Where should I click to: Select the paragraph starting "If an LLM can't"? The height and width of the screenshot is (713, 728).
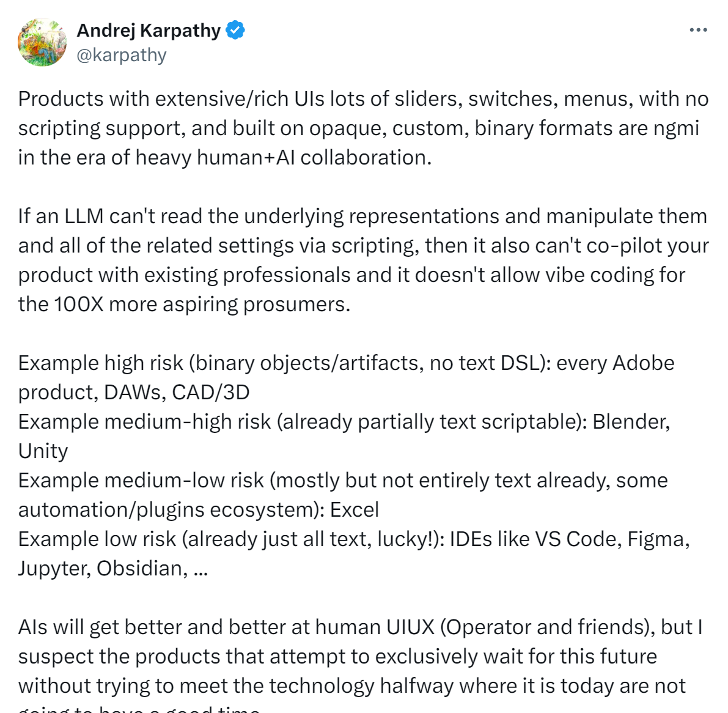pos(364,260)
